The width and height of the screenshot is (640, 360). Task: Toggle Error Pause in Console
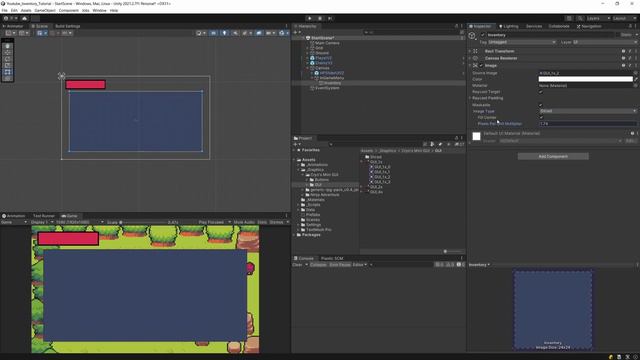(340, 265)
